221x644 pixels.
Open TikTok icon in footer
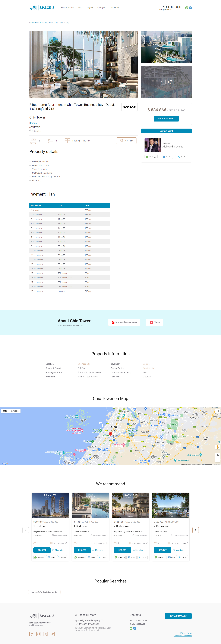pyautogui.click(x=52, y=634)
